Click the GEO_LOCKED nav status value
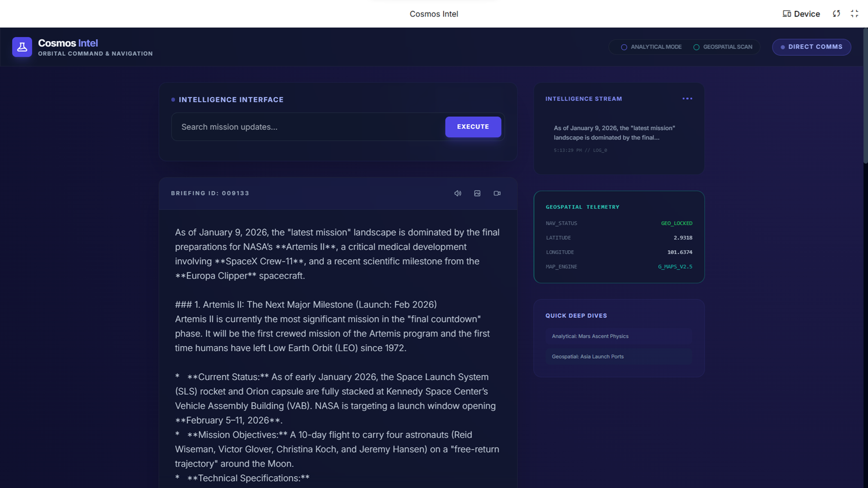The height and width of the screenshot is (488, 868). pyautogui.click(x=676, y=223)
